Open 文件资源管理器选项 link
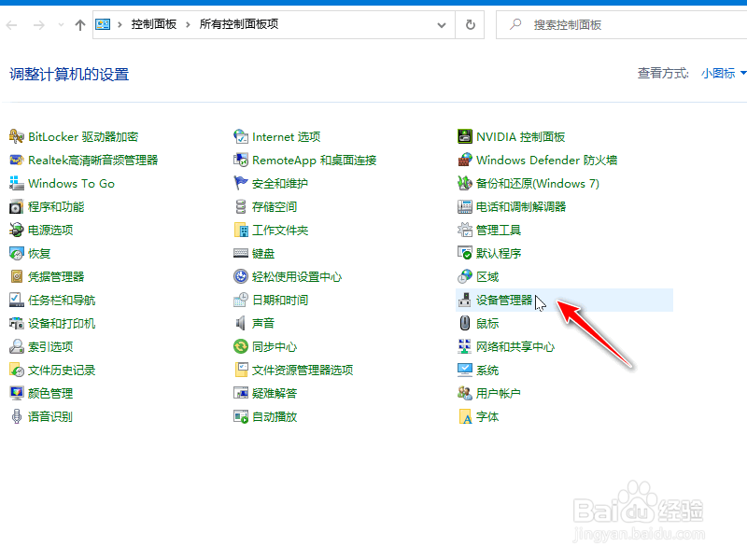 pos(303,370)
